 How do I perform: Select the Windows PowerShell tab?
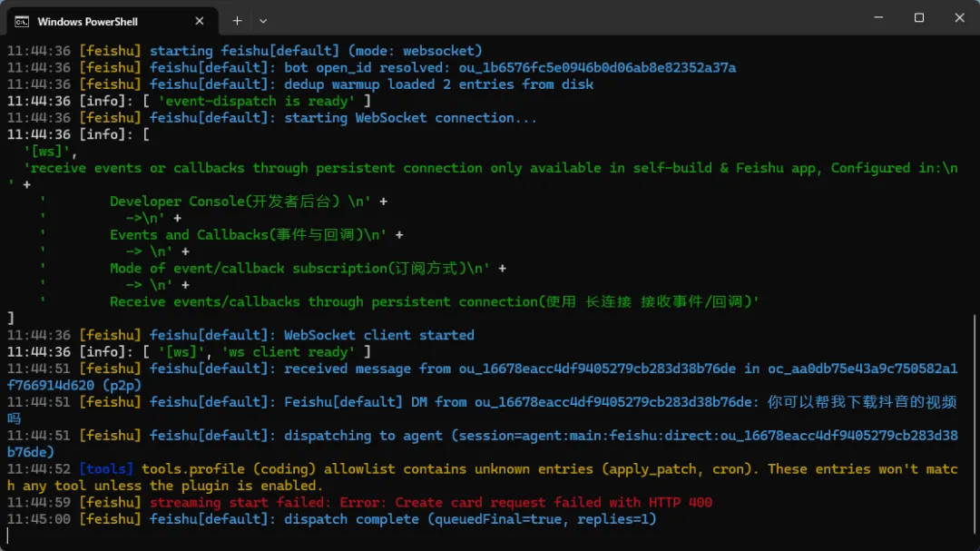[x=113, y=21]
